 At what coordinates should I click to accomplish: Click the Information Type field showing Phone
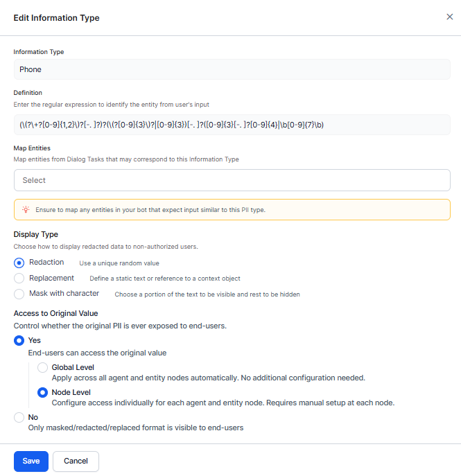point(232,69)
